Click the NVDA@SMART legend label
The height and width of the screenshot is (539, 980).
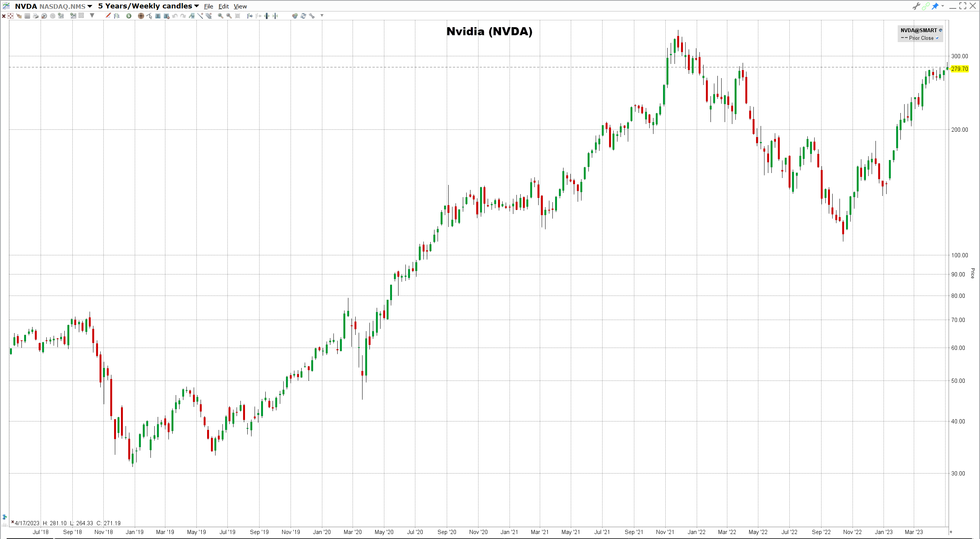point(919,30)
